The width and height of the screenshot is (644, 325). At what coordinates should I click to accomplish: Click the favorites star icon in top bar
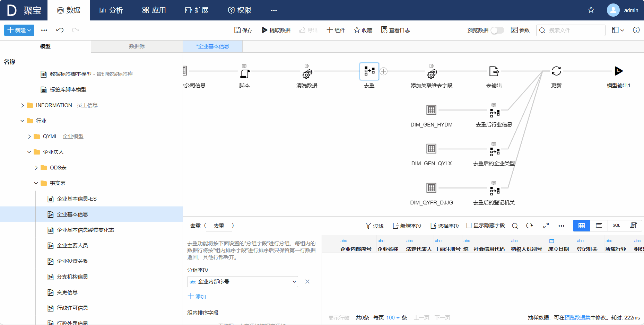591,10
